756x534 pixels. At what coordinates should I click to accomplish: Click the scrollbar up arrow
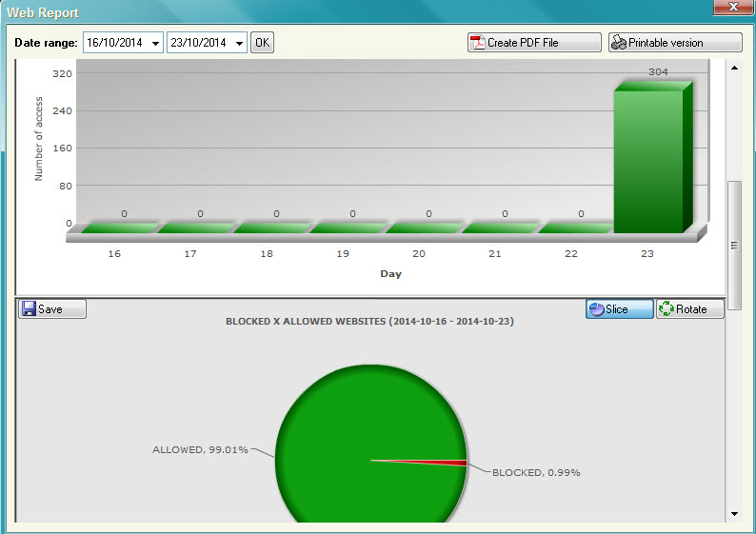(734, 68)
